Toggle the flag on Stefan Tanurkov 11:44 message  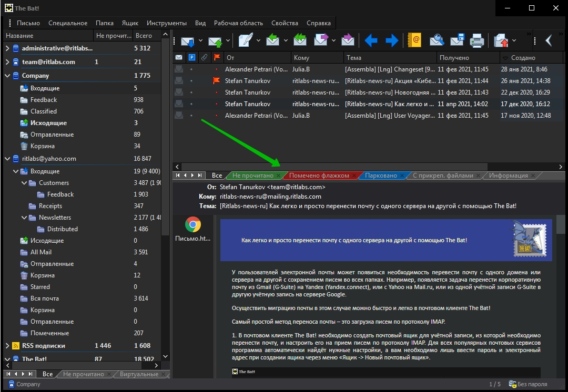point(217,81)
